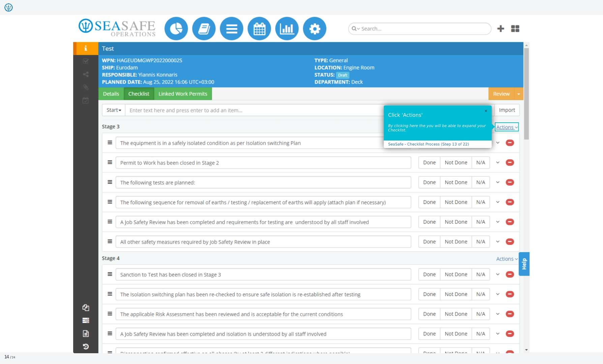The image size is (603, 364).
Task: Open the book/permits icon in top navigation
Action: click(204, 29)
